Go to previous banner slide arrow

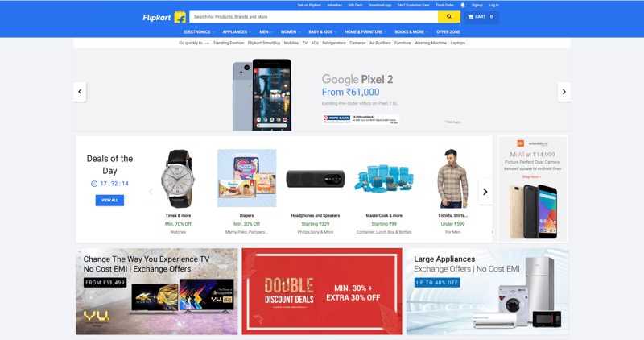click(80, 92)
